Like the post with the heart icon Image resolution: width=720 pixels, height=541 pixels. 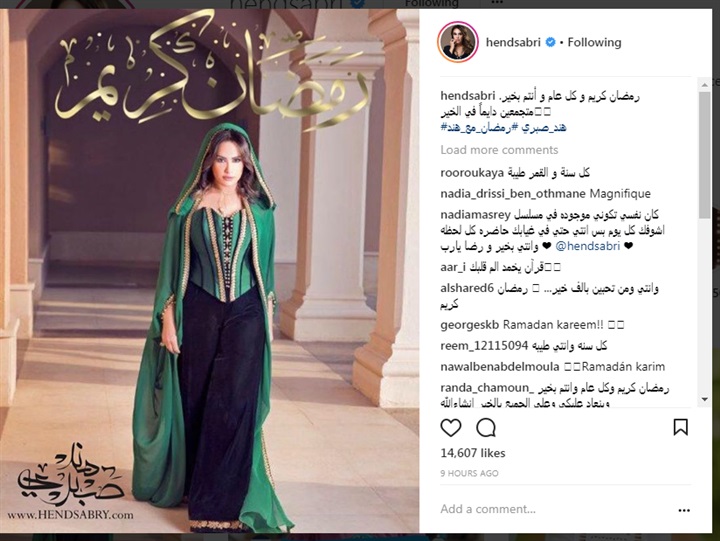point(450,428)
